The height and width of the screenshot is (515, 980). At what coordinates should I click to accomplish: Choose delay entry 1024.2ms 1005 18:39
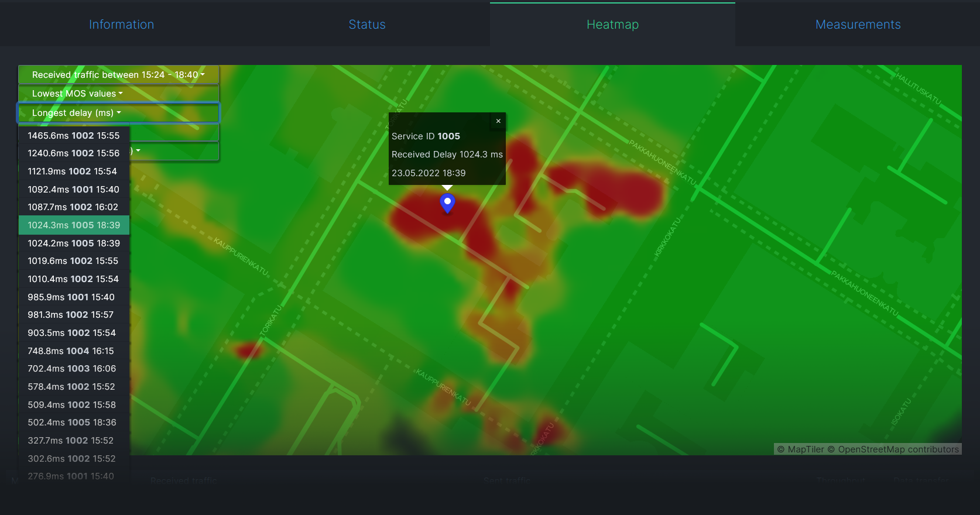(x=74, y=243)
